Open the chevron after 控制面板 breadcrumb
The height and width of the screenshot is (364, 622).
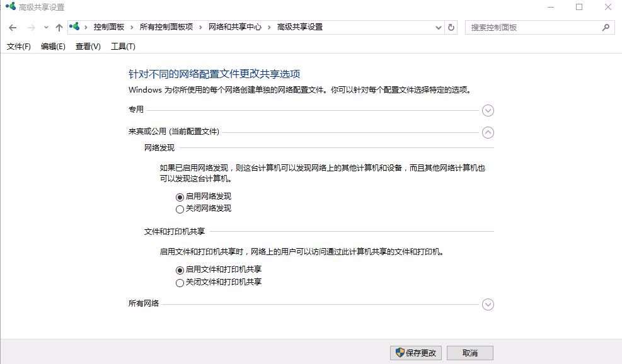[x=132, y=27]
